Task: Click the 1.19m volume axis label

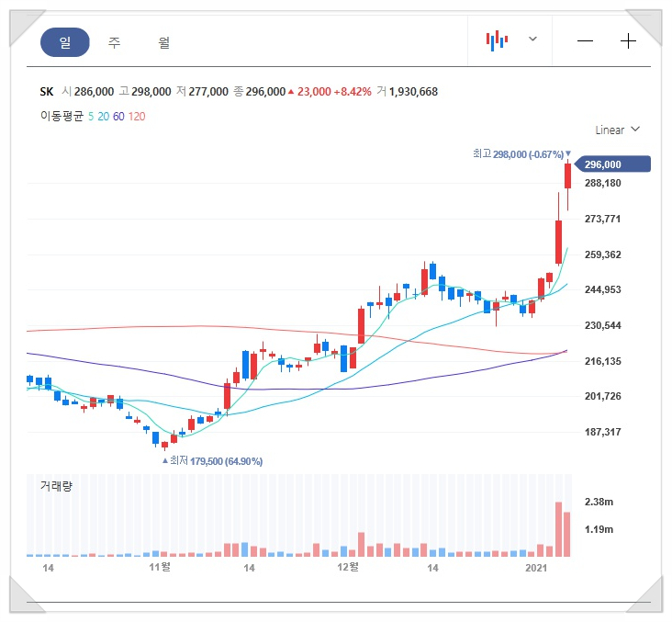Action: [x=599, y=529]
